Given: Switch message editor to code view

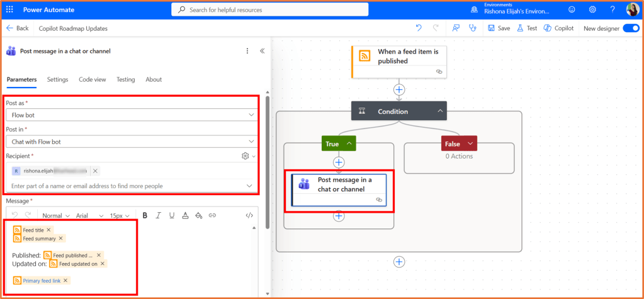Looking at the screenshot, I should click(x=249, y=215).
